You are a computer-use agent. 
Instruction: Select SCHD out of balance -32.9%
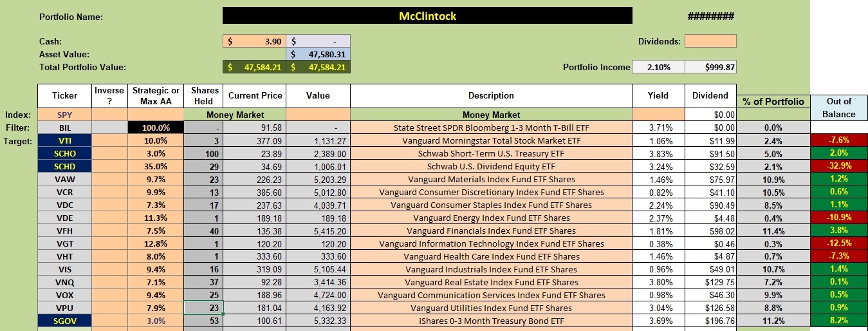[839, 166]
